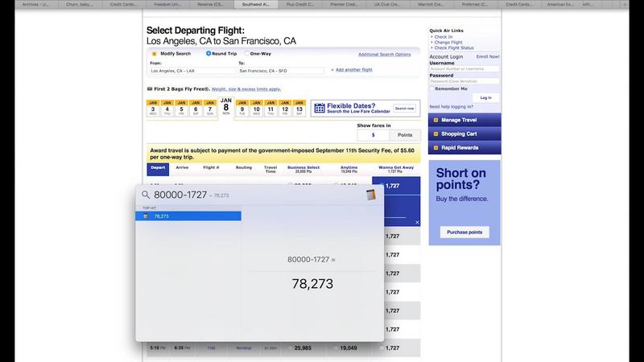Image resolution: width=644 pixels, height=362 pixels.
Task: Switch to the Southwest Airlines browser tab
Action: pos(256,4)
